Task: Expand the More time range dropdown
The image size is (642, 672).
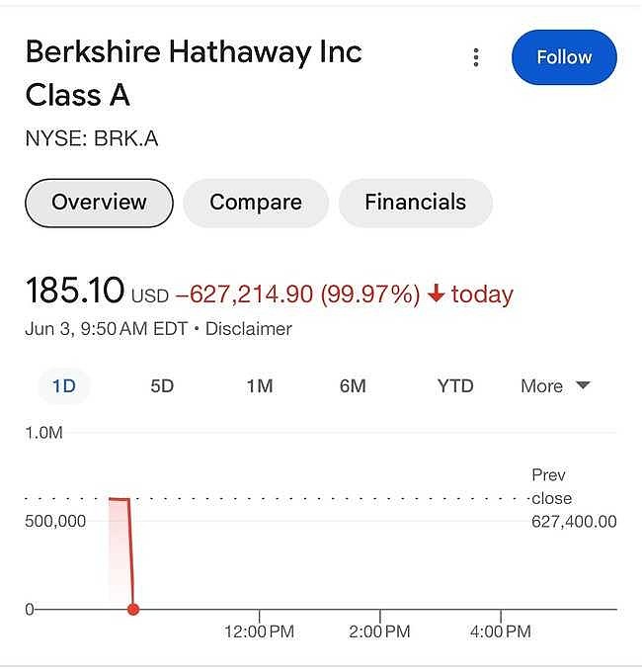Action: (x=555, y=386)
